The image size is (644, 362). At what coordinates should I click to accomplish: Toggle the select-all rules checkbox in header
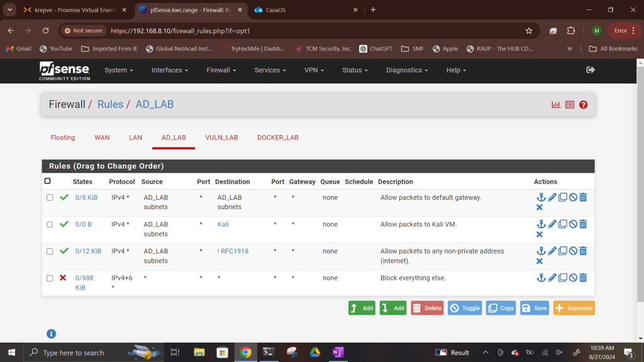[48, 181]
